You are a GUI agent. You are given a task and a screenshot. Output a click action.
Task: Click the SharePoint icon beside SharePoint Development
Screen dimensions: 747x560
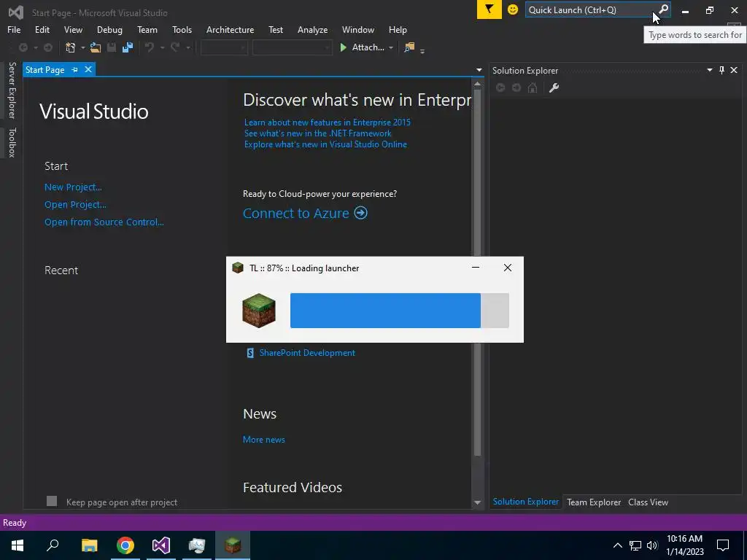coord(250,353)
